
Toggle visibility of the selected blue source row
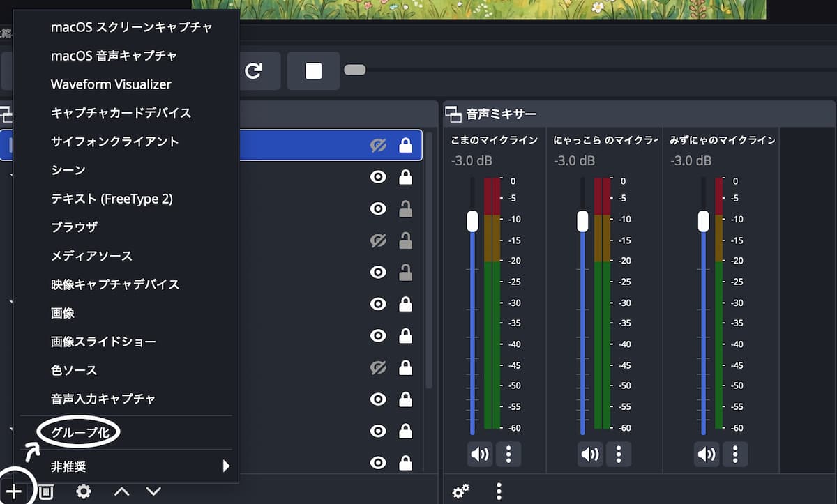377,144
